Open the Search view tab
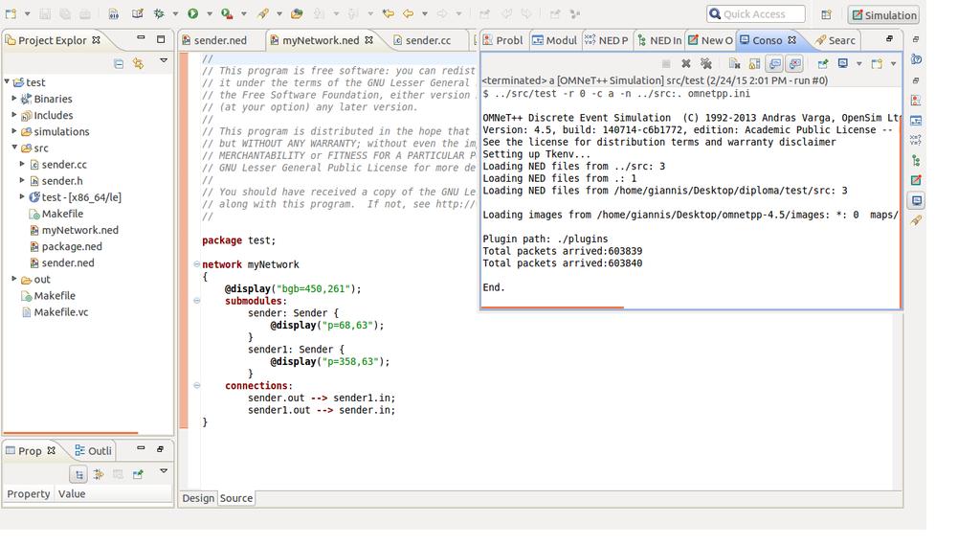Image resolution: width=980 pixels, height=546 pixels. [835, 40]
